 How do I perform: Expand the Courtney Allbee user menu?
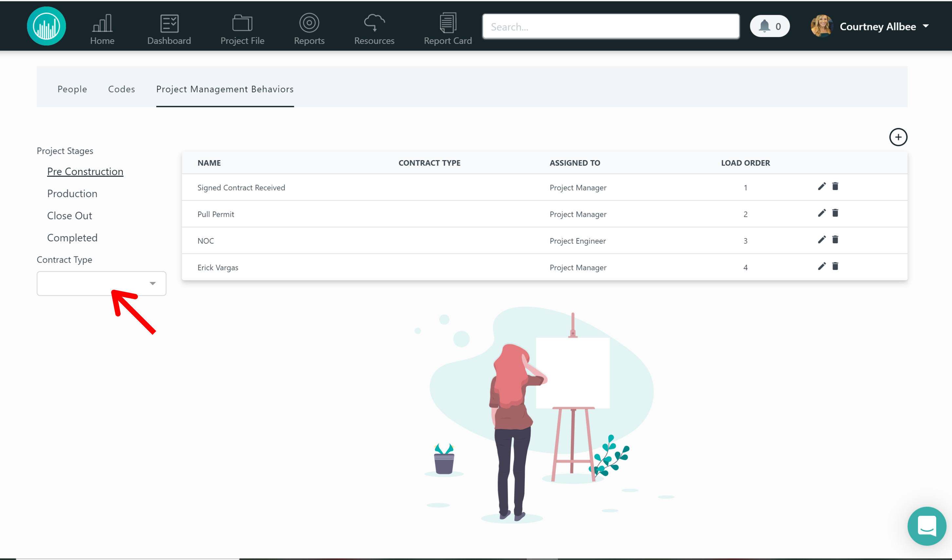tap(925, 26)
